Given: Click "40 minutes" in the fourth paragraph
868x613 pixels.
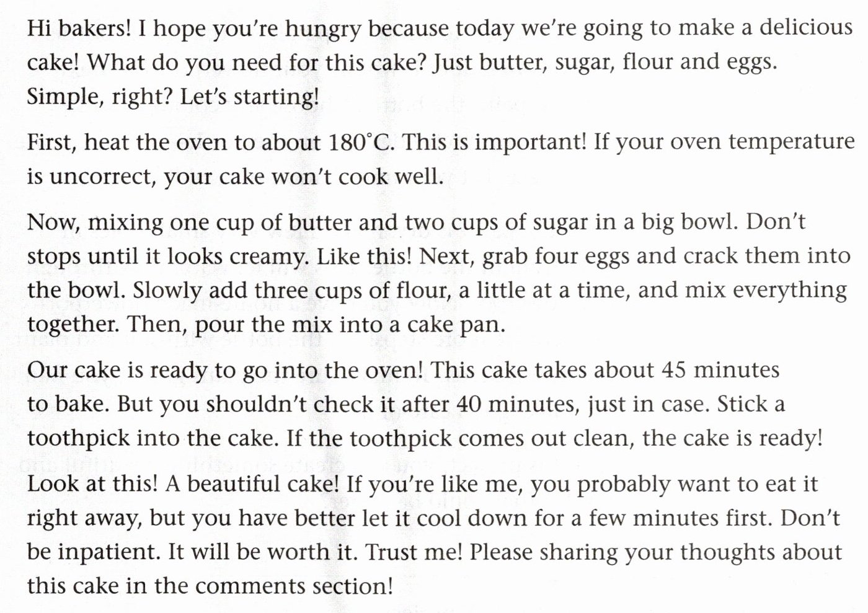Looking at the screenshot, I should (x=514, y=404).
